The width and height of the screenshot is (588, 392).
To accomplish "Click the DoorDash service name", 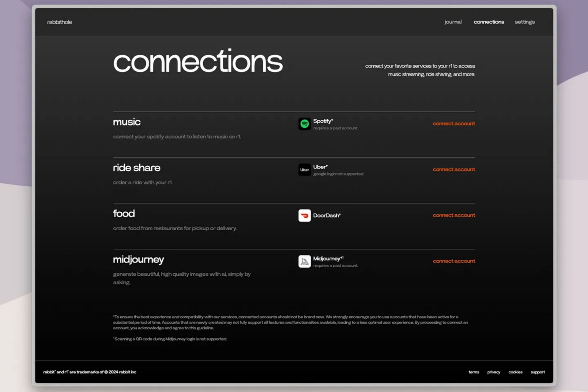I will click(x=327, y=216).
